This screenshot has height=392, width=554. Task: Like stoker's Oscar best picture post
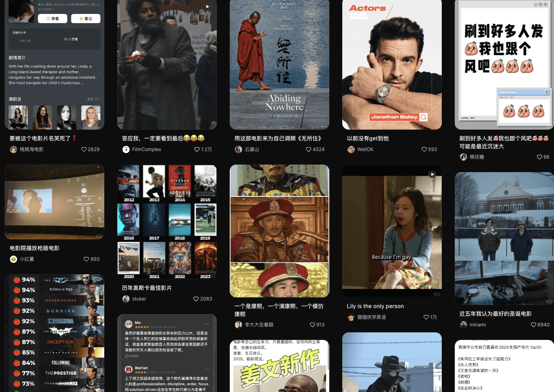[x=196, y=299]
